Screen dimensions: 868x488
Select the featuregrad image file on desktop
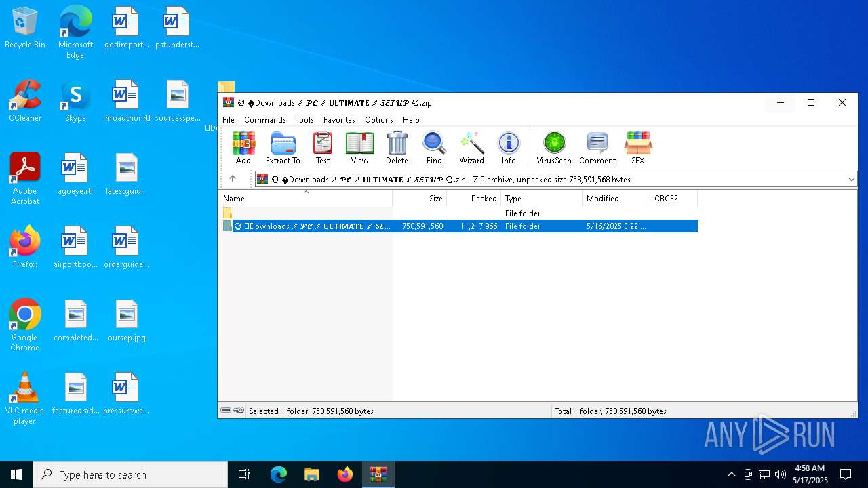(x=75, y=394)
